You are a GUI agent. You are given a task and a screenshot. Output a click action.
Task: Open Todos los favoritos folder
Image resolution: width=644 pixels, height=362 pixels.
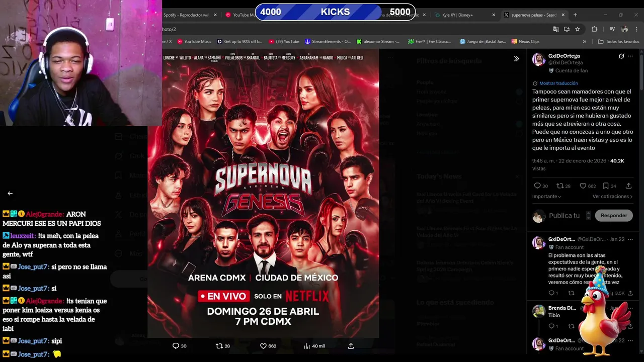[619, 42]
